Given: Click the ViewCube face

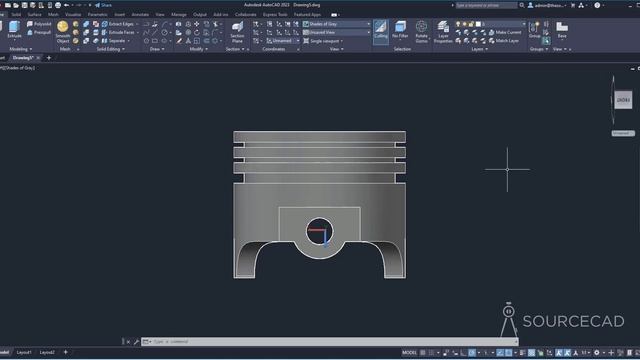Looking at the screenshot, I should (x=623, y=100).
